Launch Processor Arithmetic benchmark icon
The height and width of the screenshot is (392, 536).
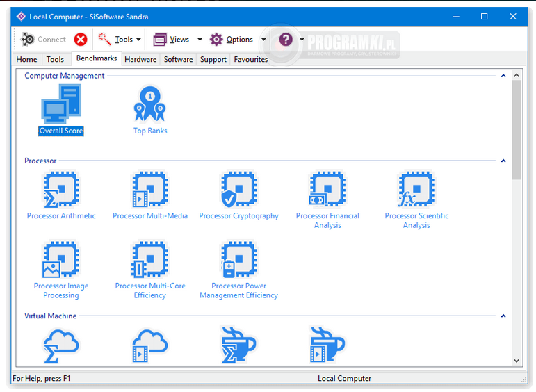(61, 190)
